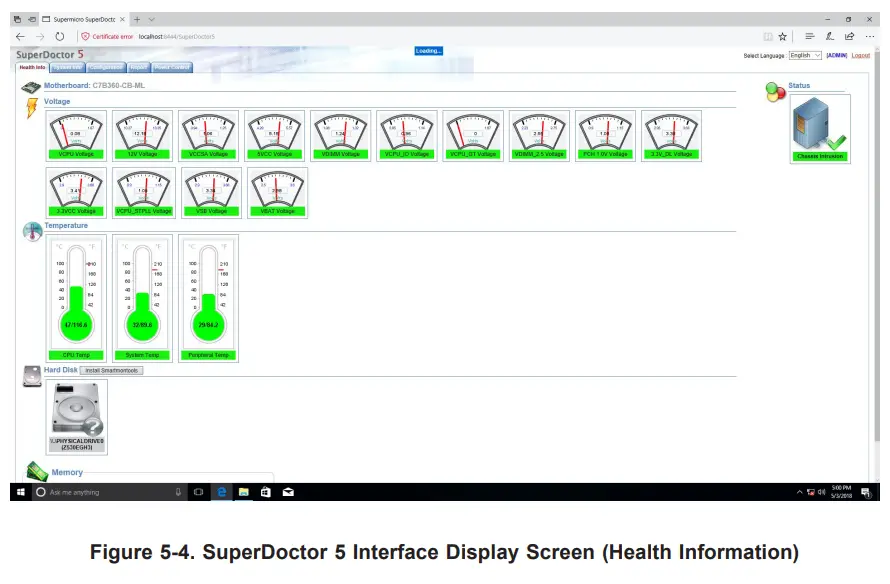Open the browser tab list chevron
Viewport: 890px width, 584px height.
point(152,19)
